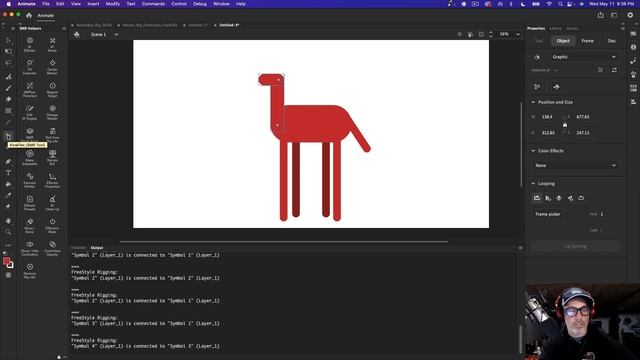
Task: Open the Apple menu
Action: click(x=9, y=4)
